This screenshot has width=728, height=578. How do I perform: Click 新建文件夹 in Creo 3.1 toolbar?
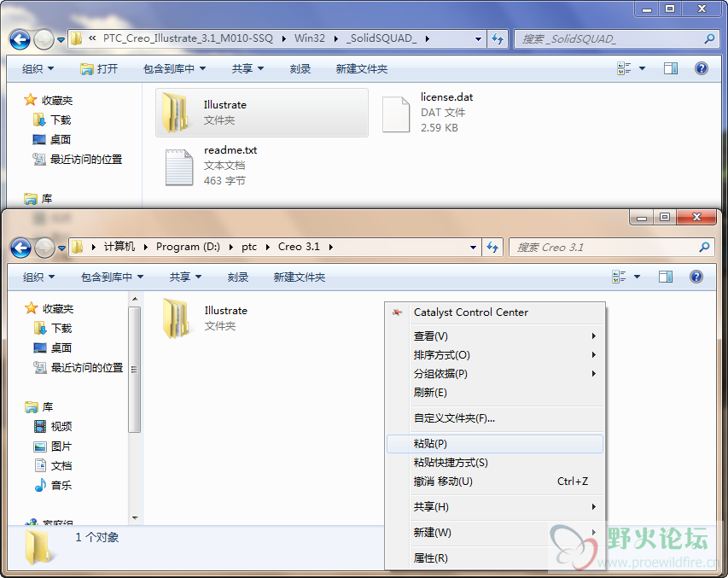point(300,277)
